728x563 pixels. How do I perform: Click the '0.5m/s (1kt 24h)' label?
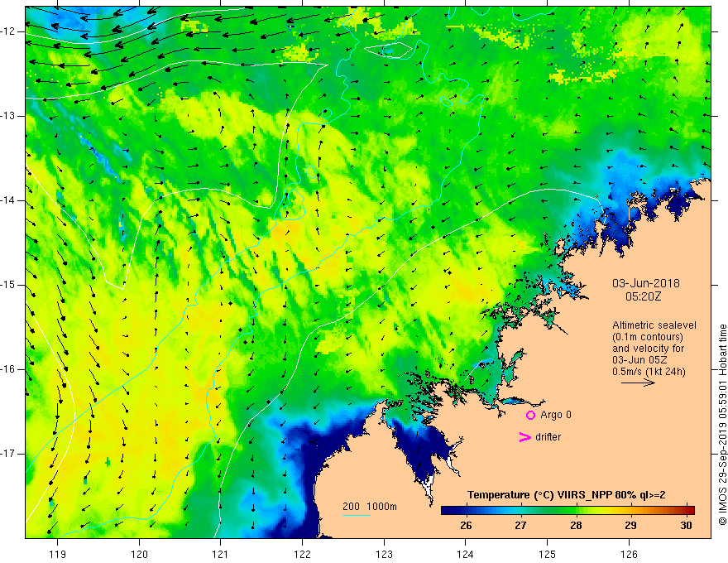[649, 372]
